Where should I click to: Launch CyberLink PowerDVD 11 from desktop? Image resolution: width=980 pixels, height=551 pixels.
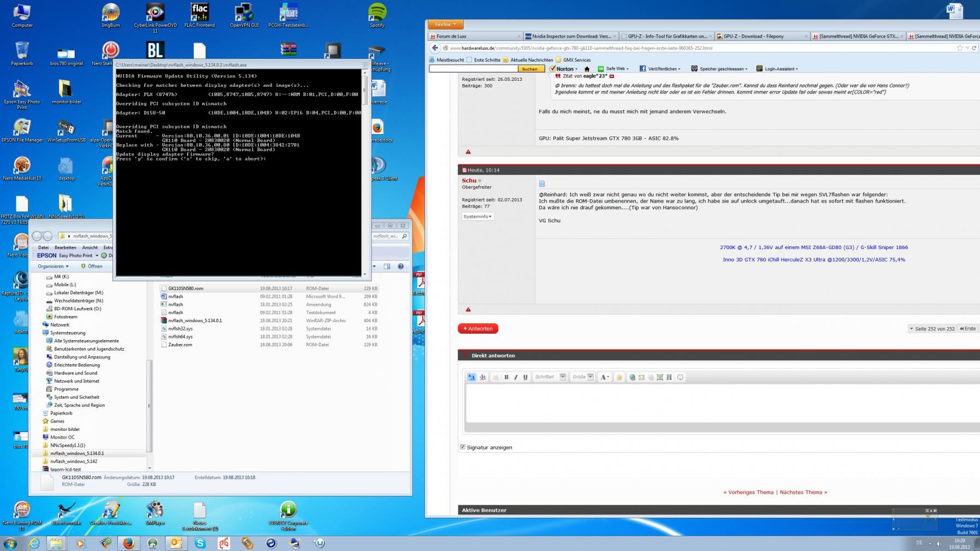(155, 17)
